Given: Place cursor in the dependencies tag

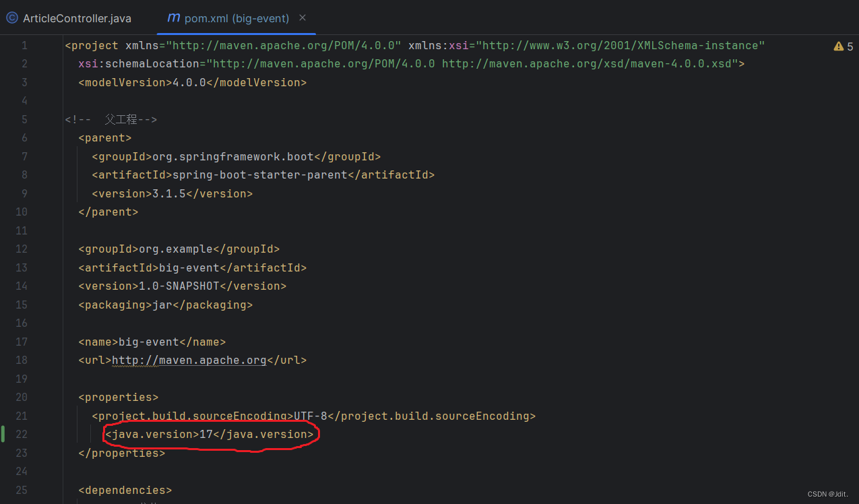Looking at the screenshot, I should click(125, 490).
